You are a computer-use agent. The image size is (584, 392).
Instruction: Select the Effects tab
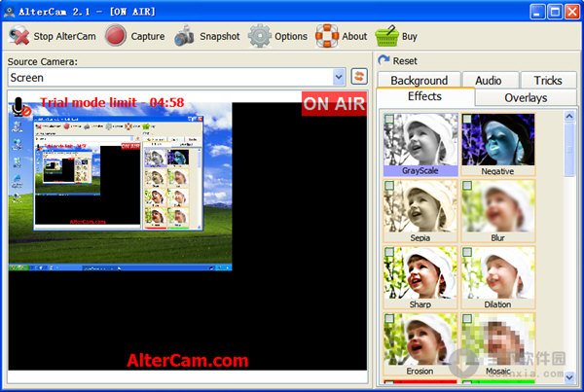(x=425, y=96)
